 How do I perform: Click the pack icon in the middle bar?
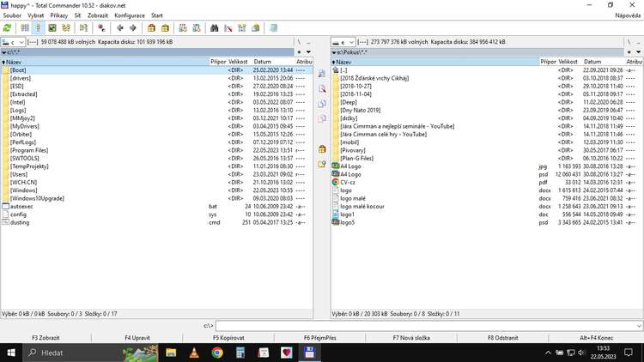(322, 149)
